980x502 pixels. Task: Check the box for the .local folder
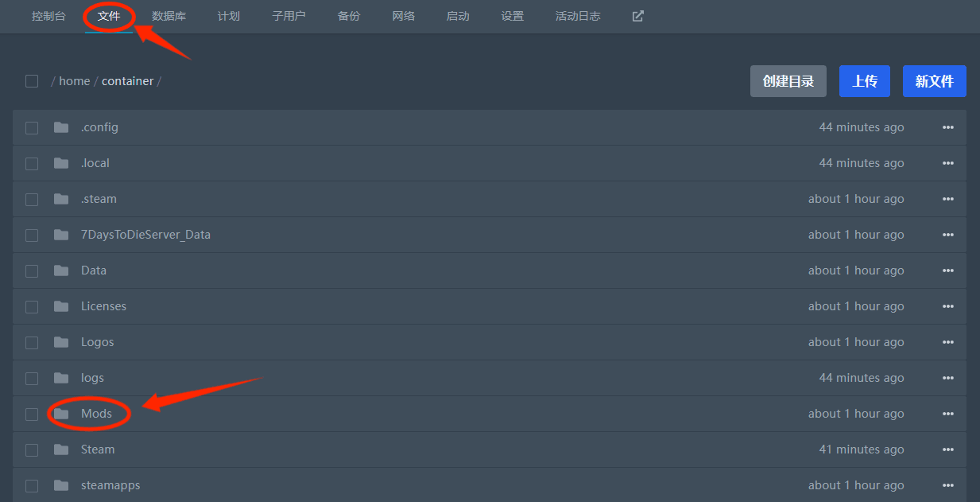[x=32, y=163]
